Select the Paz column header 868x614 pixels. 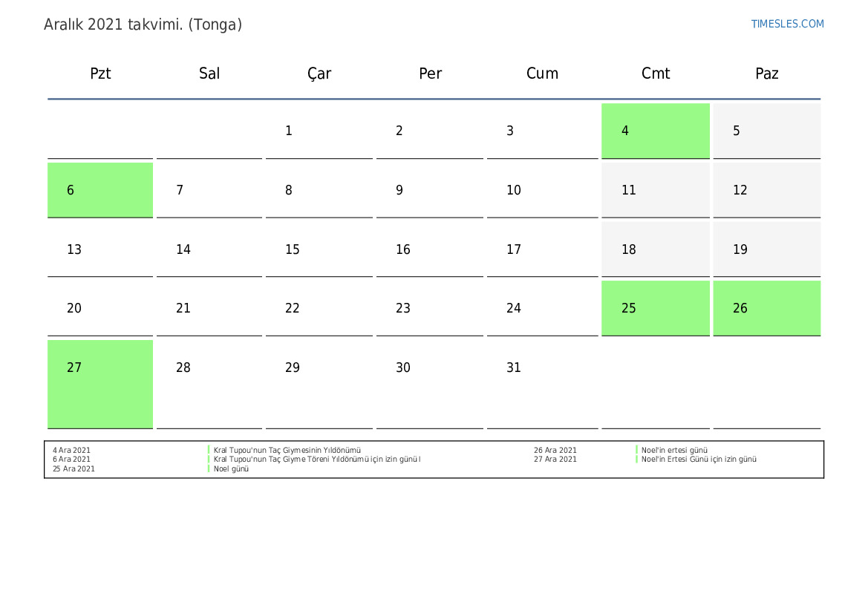[767, 73]
